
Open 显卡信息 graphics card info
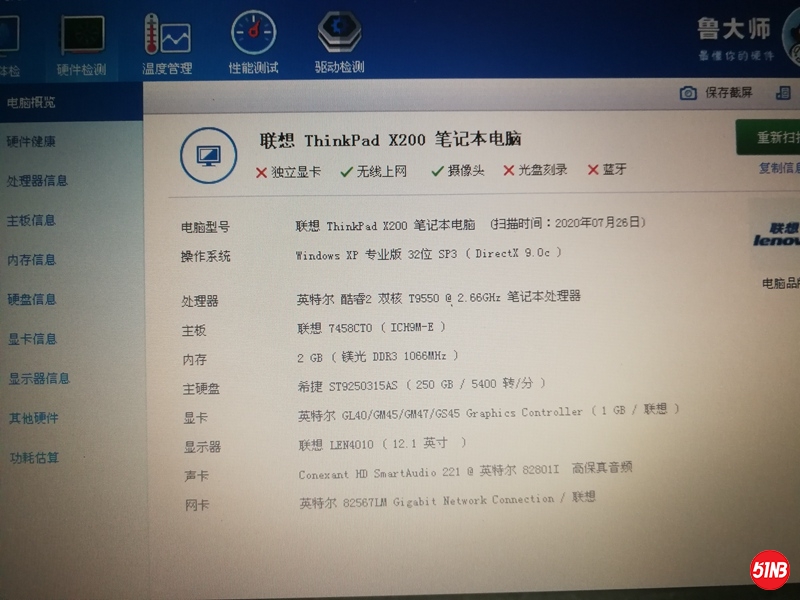(x=33, y=339)
